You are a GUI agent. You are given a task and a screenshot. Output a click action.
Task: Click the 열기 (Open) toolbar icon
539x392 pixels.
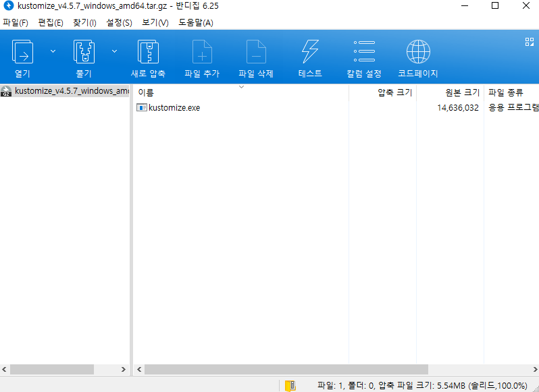tap(22, 51)
